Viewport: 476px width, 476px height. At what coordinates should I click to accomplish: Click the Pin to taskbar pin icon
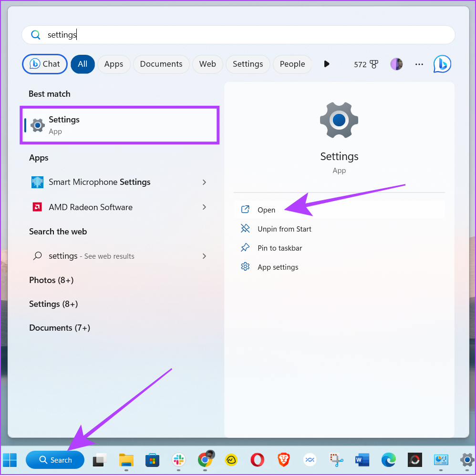click(245, 248)
